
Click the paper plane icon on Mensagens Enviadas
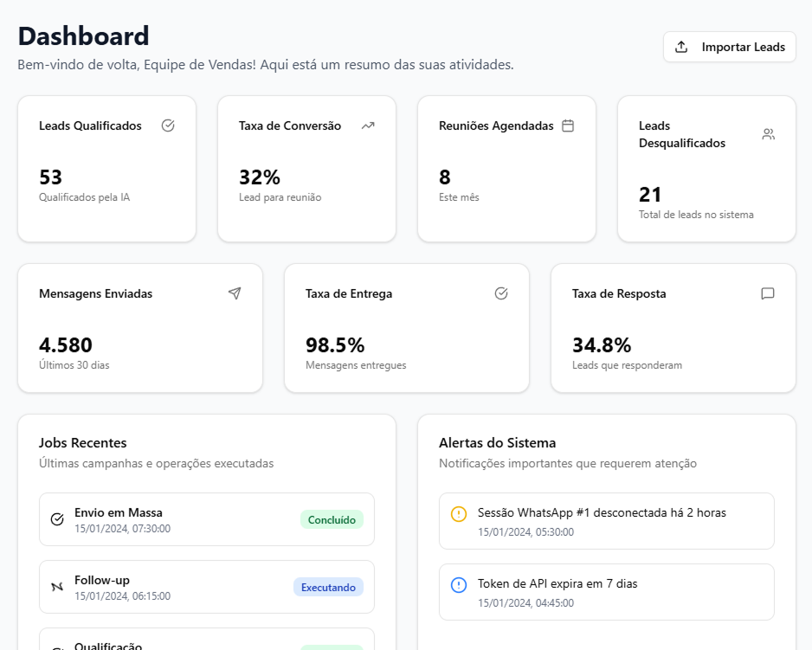tap(235, 293)
